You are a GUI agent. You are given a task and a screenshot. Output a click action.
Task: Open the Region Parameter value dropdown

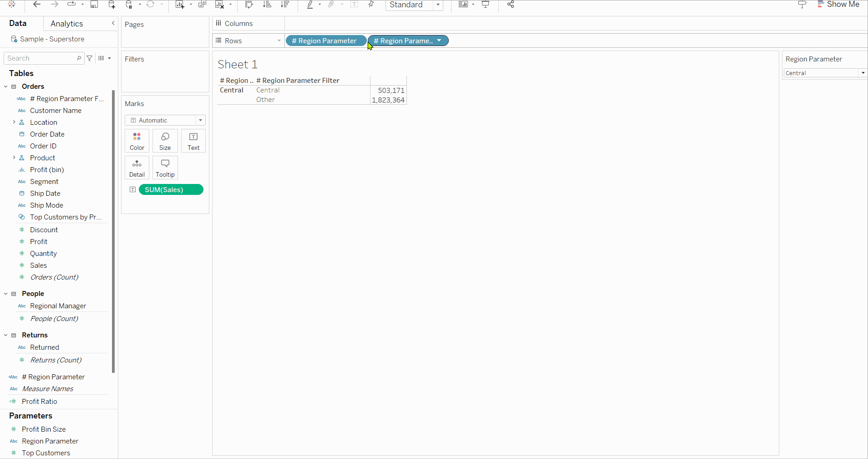(863, 73)
